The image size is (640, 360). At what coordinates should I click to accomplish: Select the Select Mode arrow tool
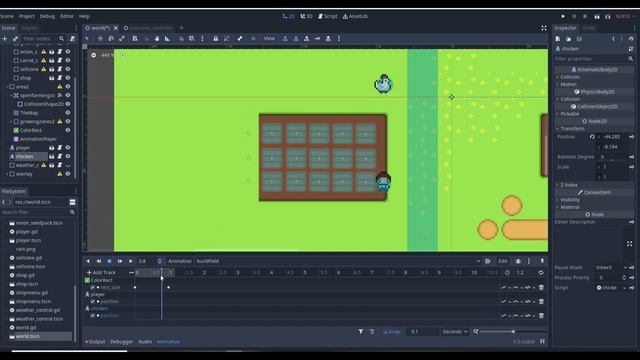87,38
